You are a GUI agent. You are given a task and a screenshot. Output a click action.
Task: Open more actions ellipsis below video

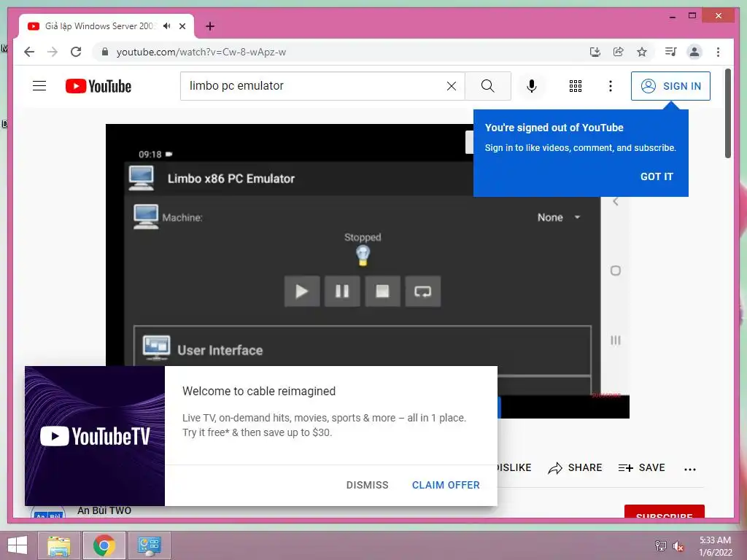(x=690, y=469)
